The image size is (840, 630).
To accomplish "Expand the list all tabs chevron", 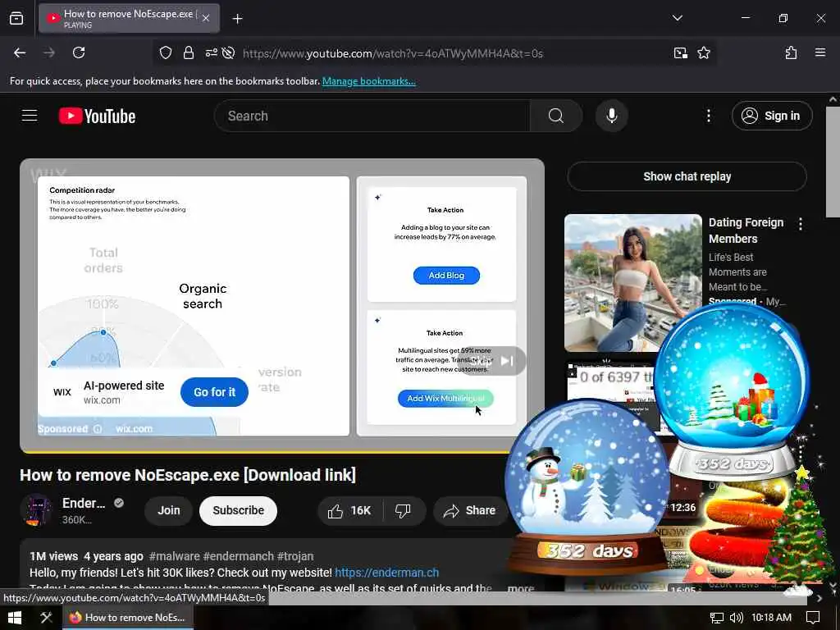I will point(677,18).
